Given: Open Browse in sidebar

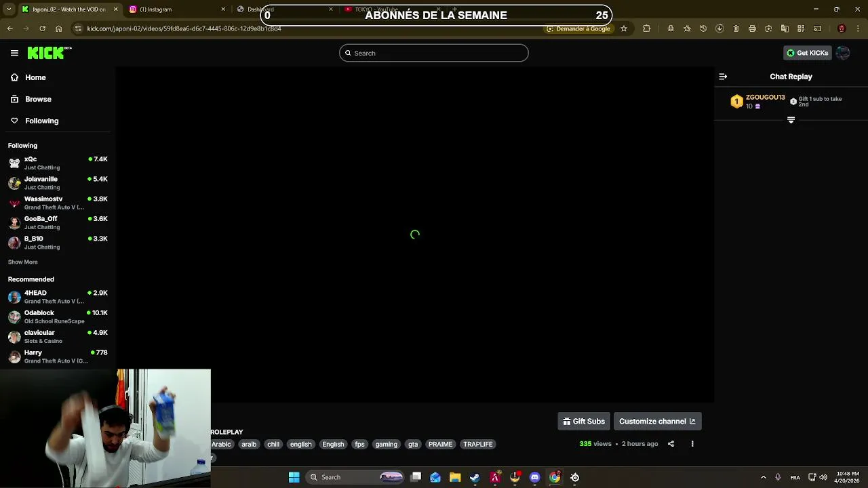Looking at the screenshot, I should click(x=31, y=99).
